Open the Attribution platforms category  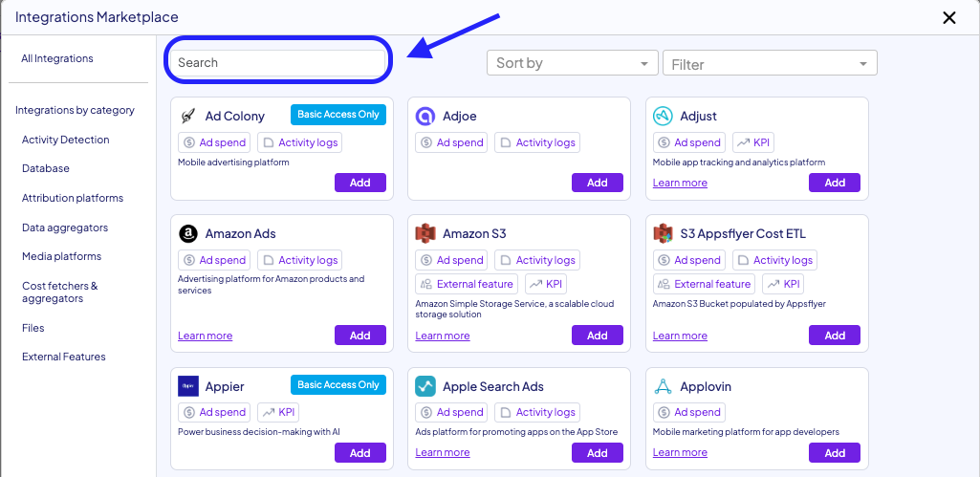click(73, 198)
